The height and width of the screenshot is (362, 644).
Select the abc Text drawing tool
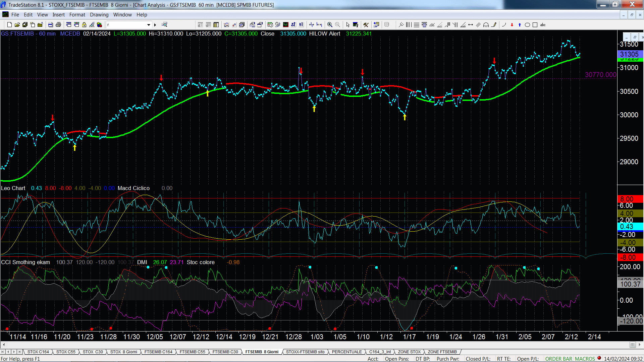[x=543, y=25]
